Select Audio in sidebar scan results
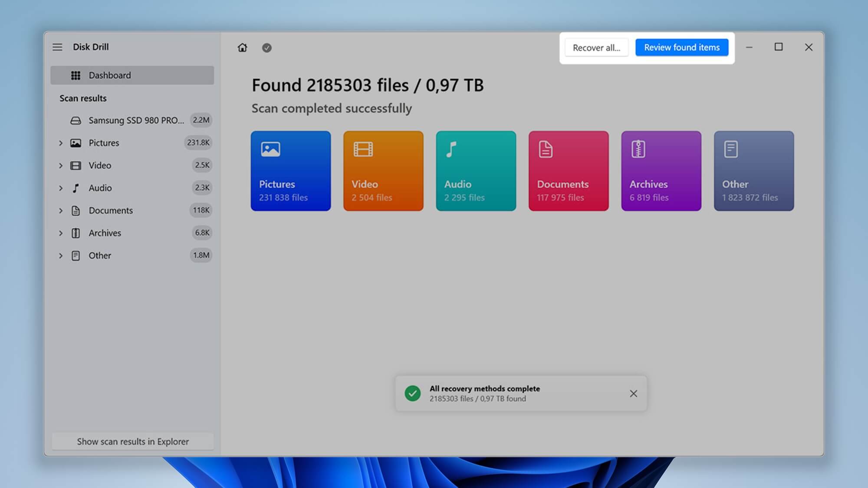This screenshot has height=488, width=868. point(132,188)
